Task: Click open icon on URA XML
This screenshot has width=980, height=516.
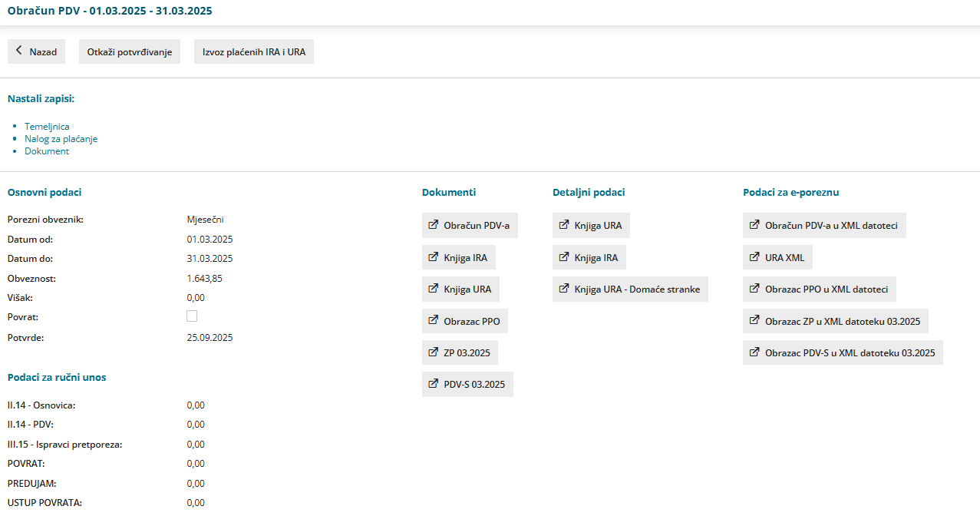Action: [x=754, y=257]
